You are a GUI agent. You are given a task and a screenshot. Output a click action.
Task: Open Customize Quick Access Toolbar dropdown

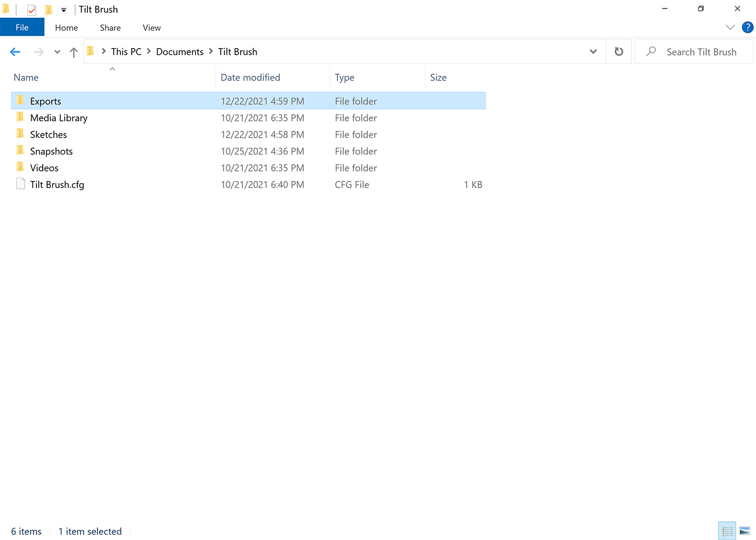[x=63, y=10]
